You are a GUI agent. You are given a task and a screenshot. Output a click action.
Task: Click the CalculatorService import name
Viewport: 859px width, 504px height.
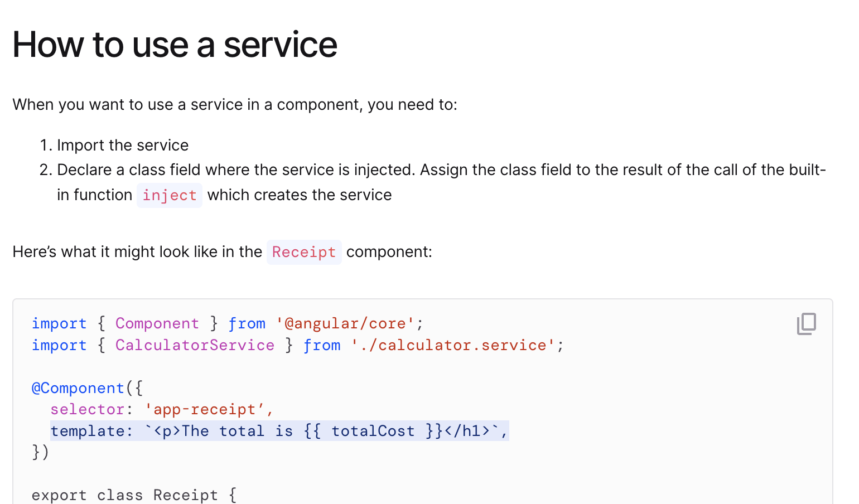click(195, 345)
